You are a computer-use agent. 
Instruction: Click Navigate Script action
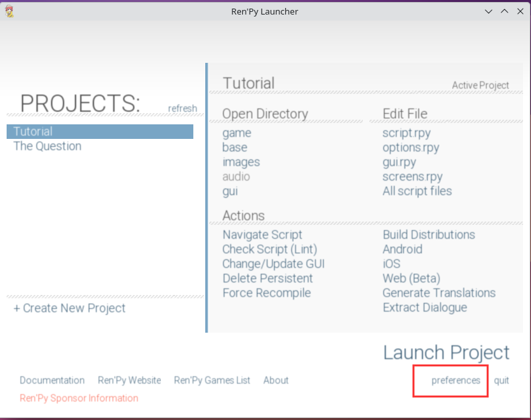[262, 235]
